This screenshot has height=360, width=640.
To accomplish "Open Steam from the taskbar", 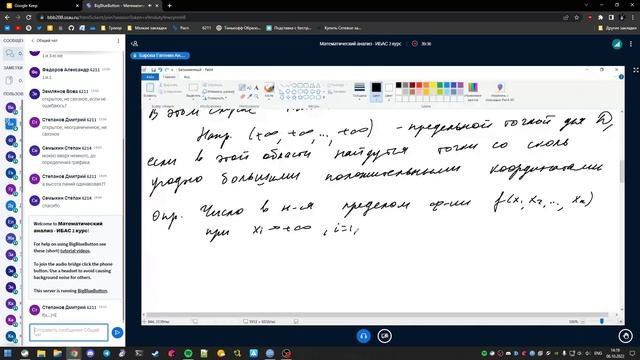I will [155, 353].
